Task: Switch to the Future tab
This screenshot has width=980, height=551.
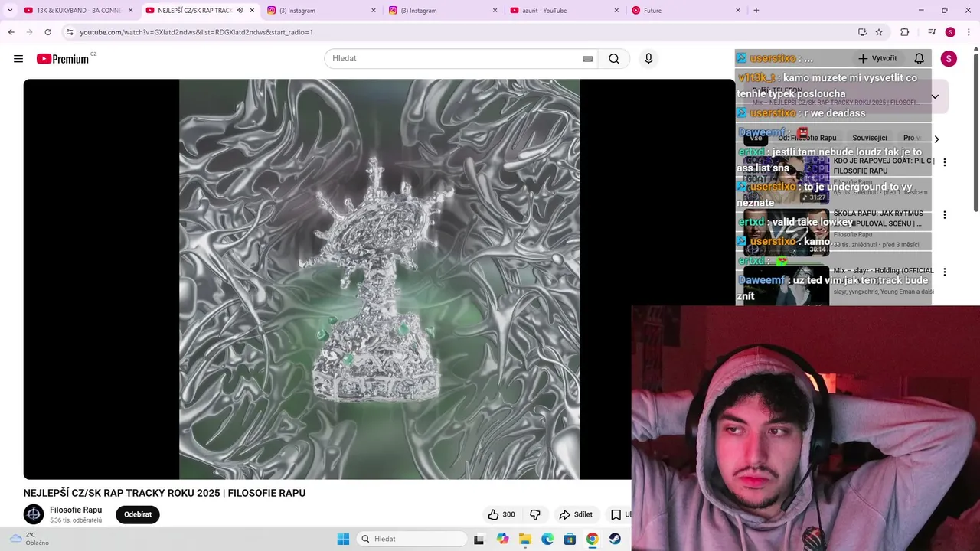Action: tap(685, 11)
